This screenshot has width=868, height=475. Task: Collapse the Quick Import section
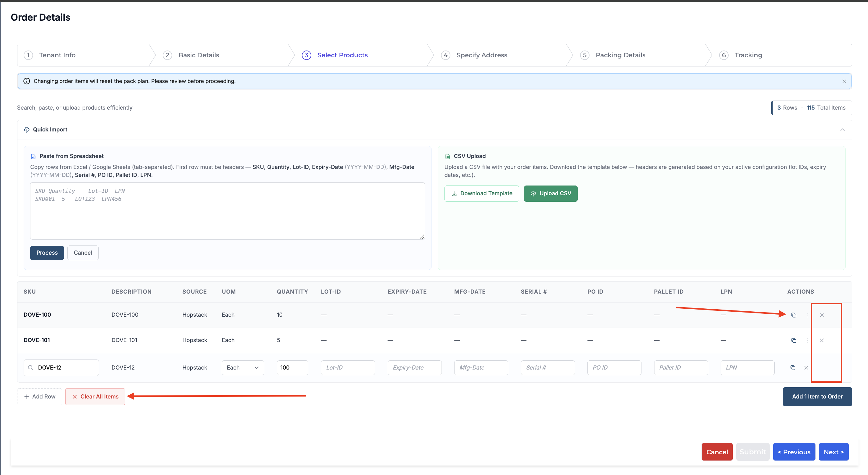pyautogui.click(x=842, y=130)
